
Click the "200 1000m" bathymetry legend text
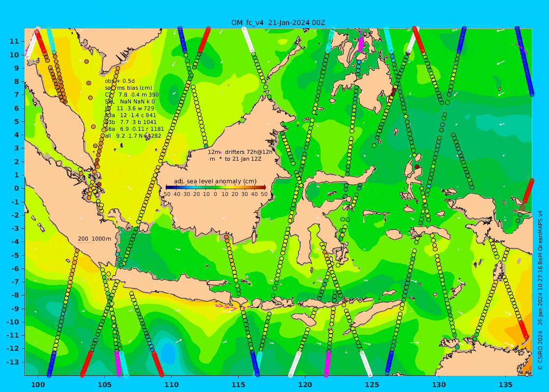pos(95,239)
